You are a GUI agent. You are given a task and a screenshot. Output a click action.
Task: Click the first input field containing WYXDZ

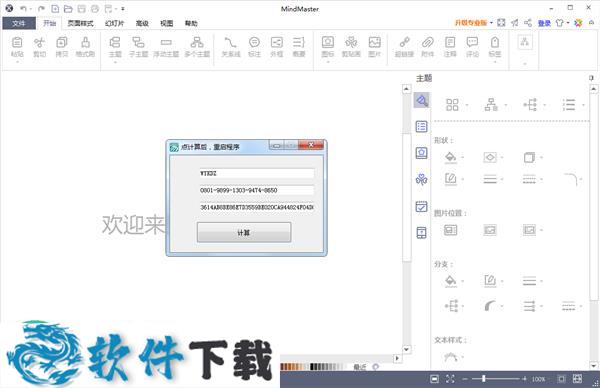[257, 173]
